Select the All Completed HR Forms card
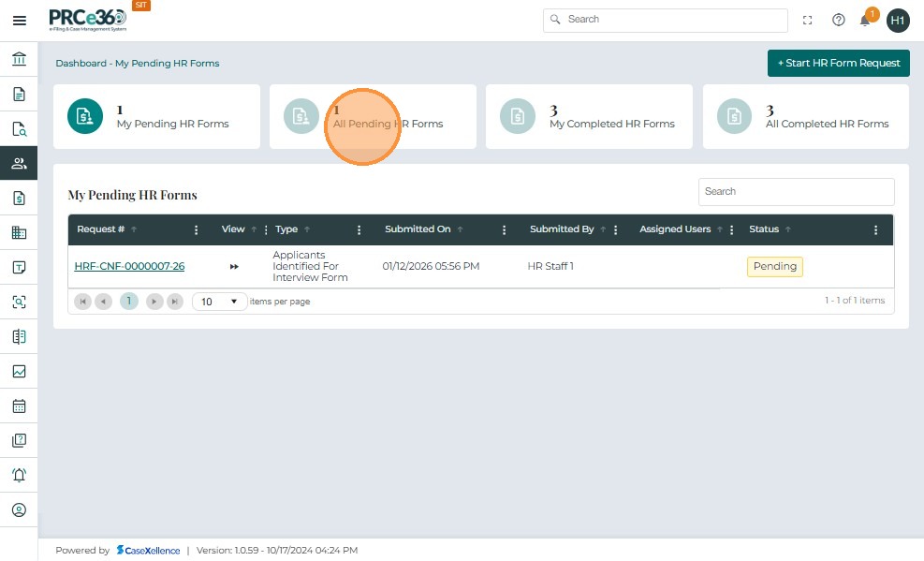Viewport: 924px width, 561px height. click(805, 117)
